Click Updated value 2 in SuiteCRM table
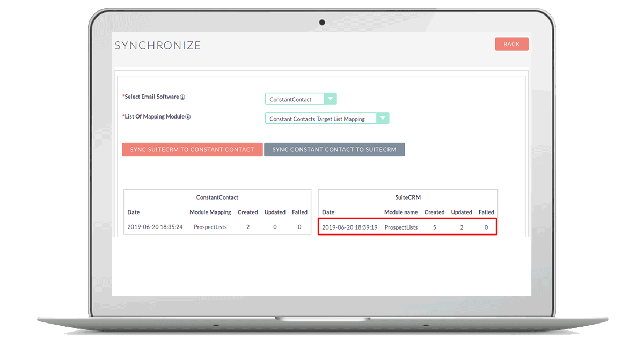 tap(462, 227)
